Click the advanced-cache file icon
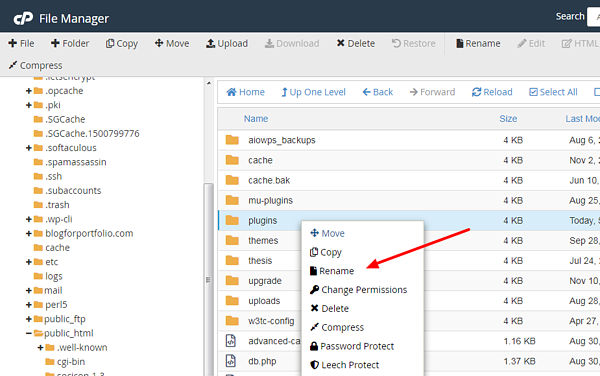The image size is (600, 376). [231, 341]
